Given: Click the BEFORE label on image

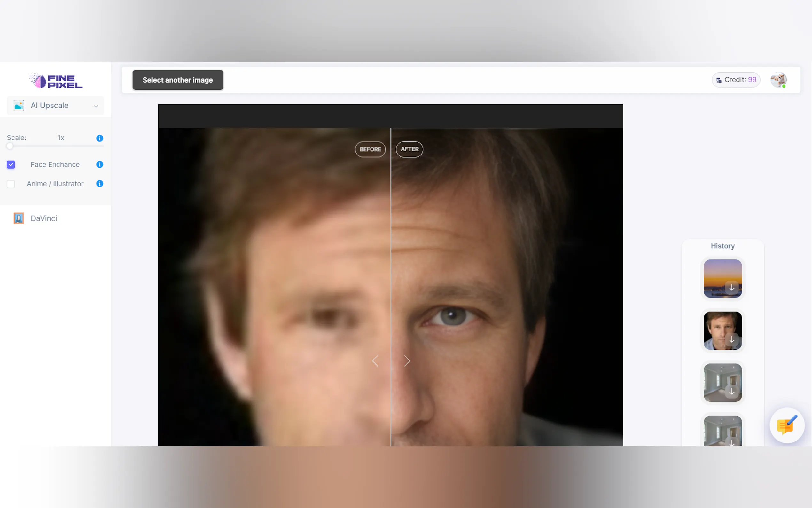Looking at the screenshot, I should tap(370, 149).
